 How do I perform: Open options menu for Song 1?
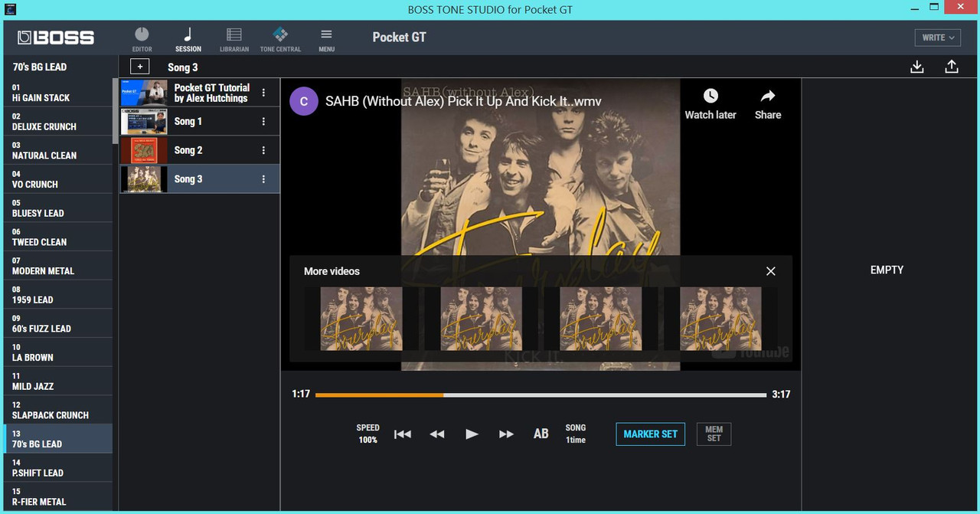(x=264, y=121)
